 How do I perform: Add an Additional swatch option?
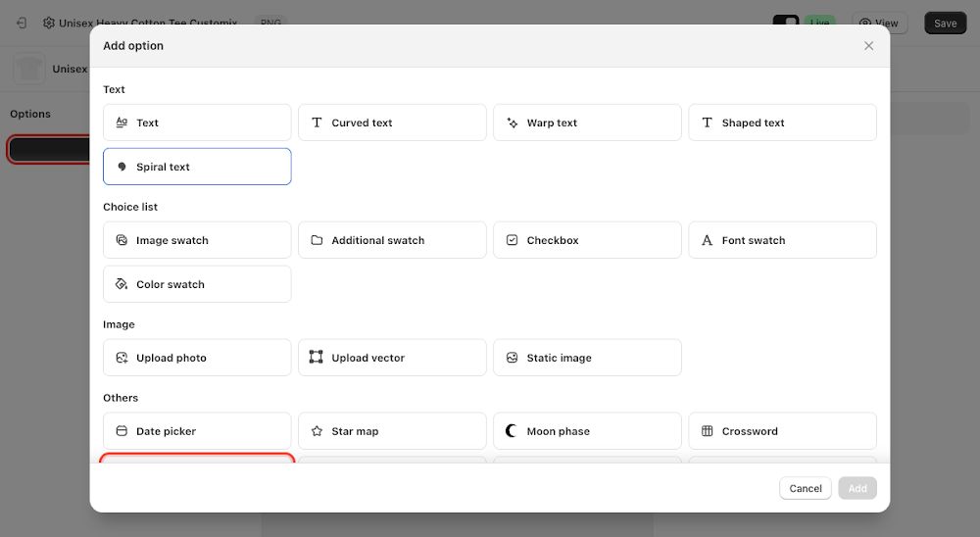(x=392, y=240)
